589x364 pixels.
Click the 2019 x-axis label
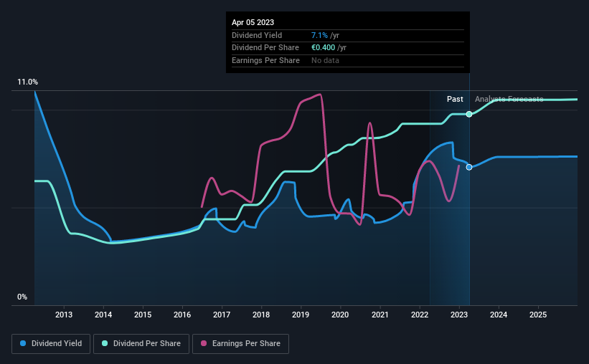(301, 315)
